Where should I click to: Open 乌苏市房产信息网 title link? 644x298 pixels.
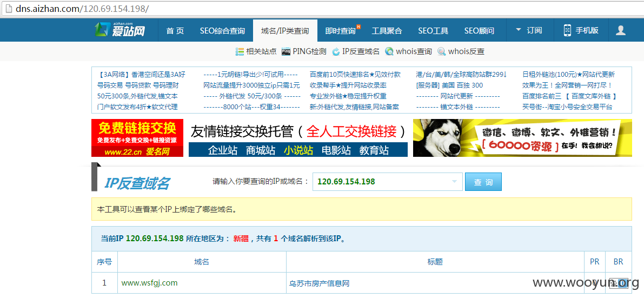pyautogui.click(x=320, y=283)
